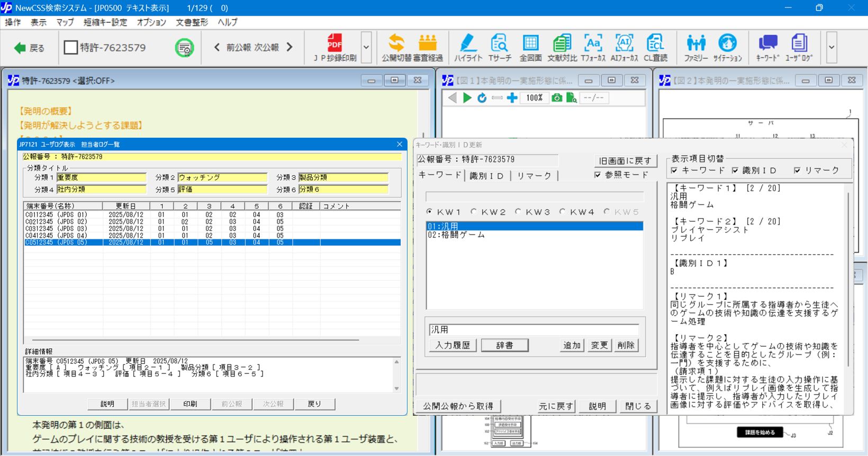Open the 短縮キー設定 menu

pos(105,22)
